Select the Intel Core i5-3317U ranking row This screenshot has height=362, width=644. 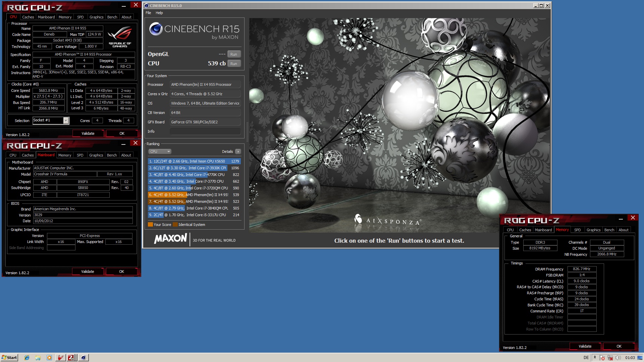click(194, 215)
